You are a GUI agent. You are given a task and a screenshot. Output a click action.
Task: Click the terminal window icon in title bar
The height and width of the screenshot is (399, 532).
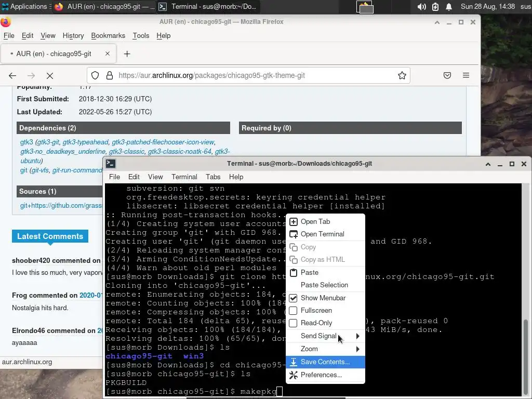[111, 164]
